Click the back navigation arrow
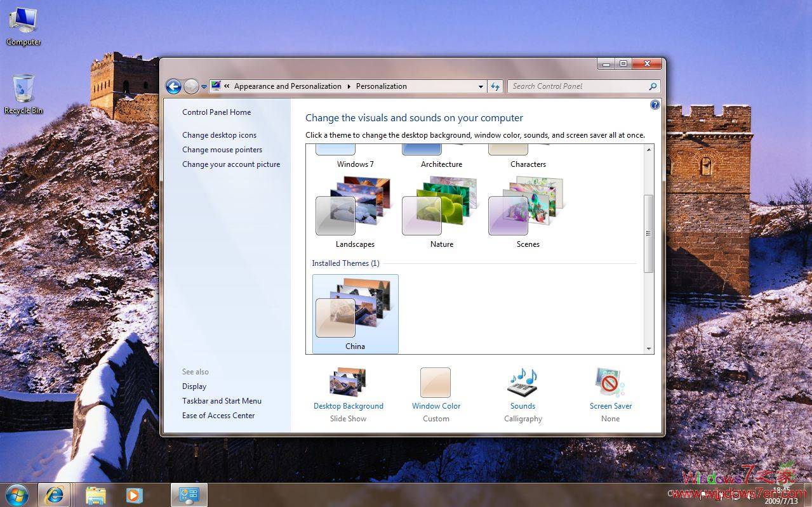This screenshot has width=812, height=507. coord(173,86)
